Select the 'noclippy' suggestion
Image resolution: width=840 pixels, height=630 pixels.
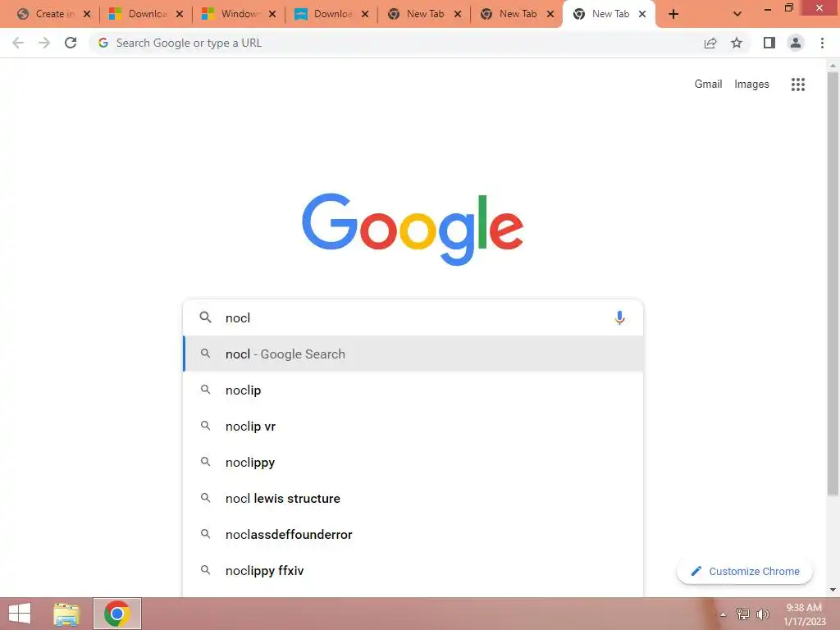coord(413,463)
